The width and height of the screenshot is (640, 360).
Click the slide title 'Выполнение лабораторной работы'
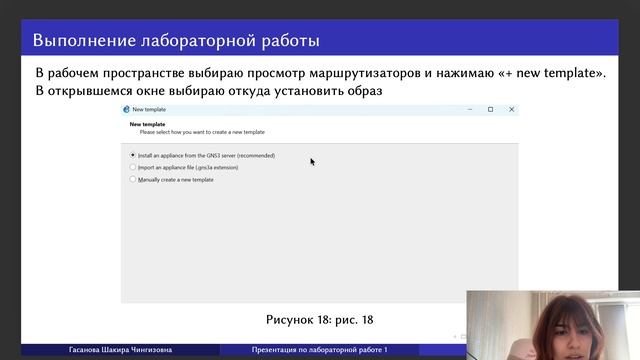click(x=176, y=40)
